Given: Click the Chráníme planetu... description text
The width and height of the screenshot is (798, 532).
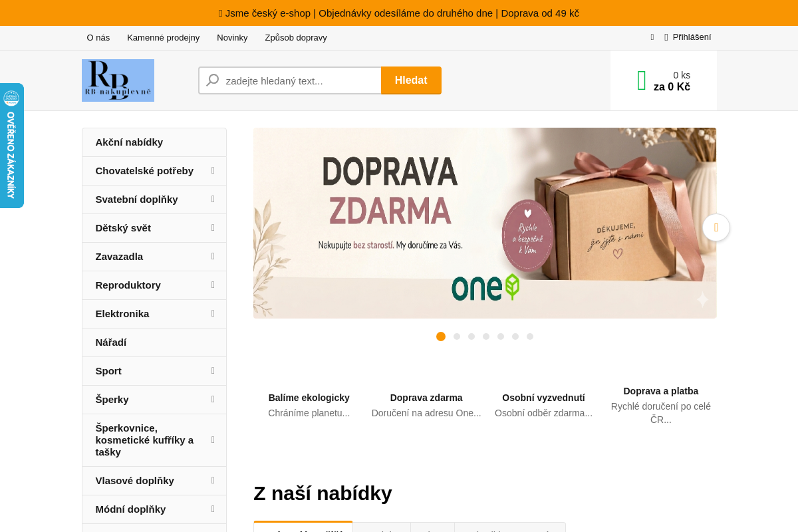Looking at the screenshot, I should click(309, 413).
